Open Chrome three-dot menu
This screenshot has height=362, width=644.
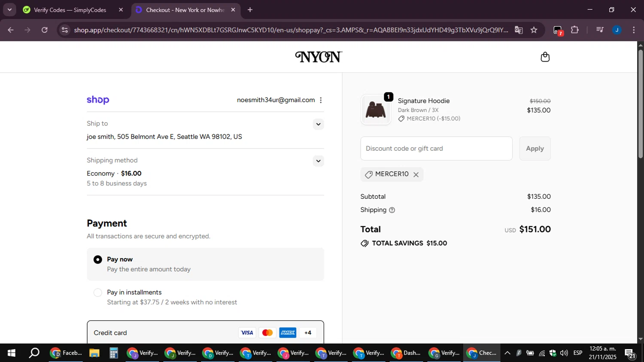tap(634, 30)
